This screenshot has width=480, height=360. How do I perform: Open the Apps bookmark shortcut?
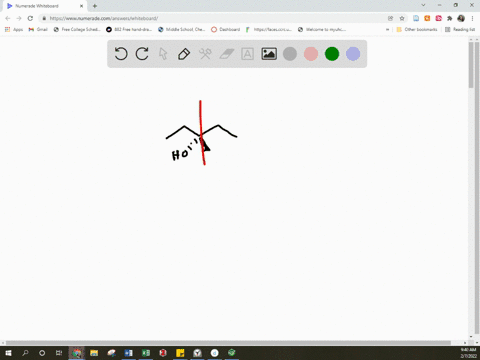[14, 29]
